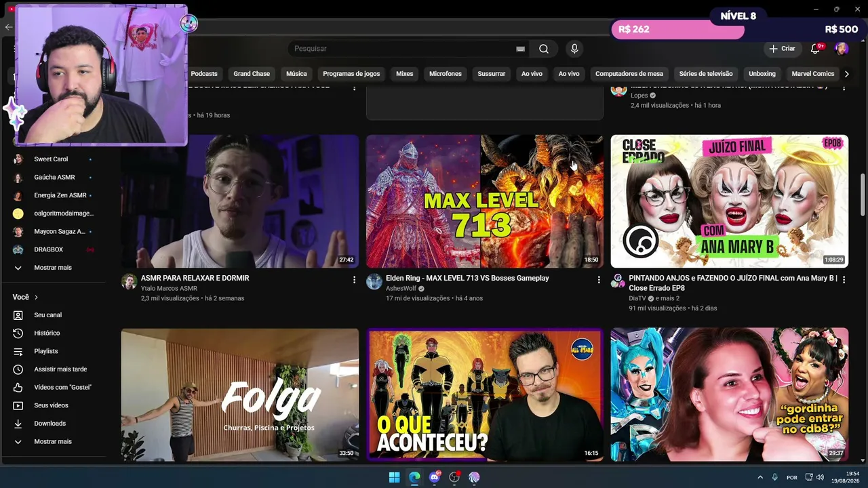Click the magnifier search button

544,49
